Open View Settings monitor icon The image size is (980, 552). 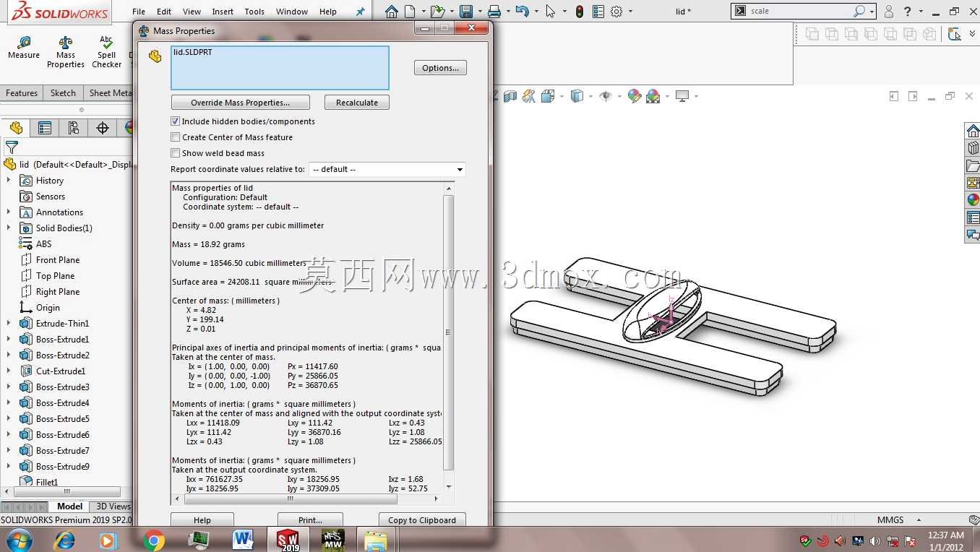click(x=682, y=96)
